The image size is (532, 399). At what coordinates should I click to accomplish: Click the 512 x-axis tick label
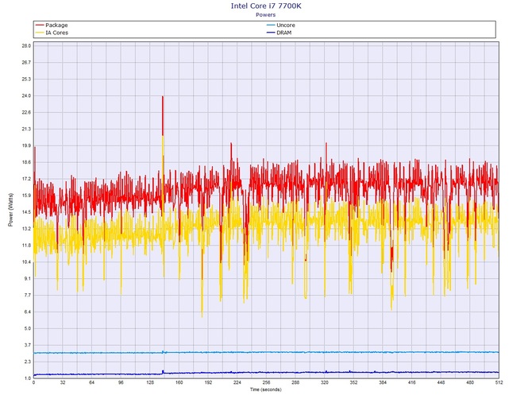[x=499, y=382]
